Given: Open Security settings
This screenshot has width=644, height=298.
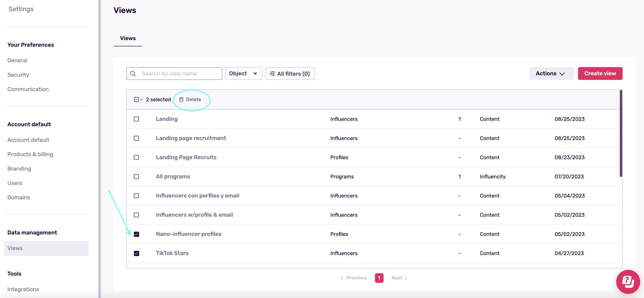Looking at the screenshot, I should pos(18,75).
